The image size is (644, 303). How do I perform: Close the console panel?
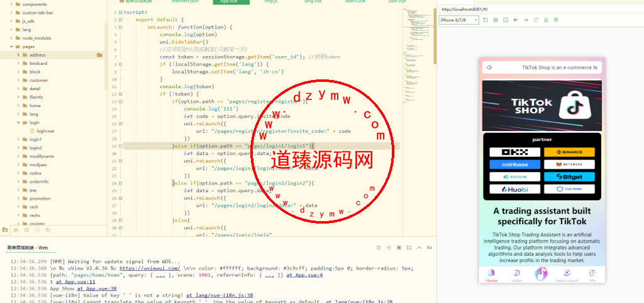click(429, 248)
